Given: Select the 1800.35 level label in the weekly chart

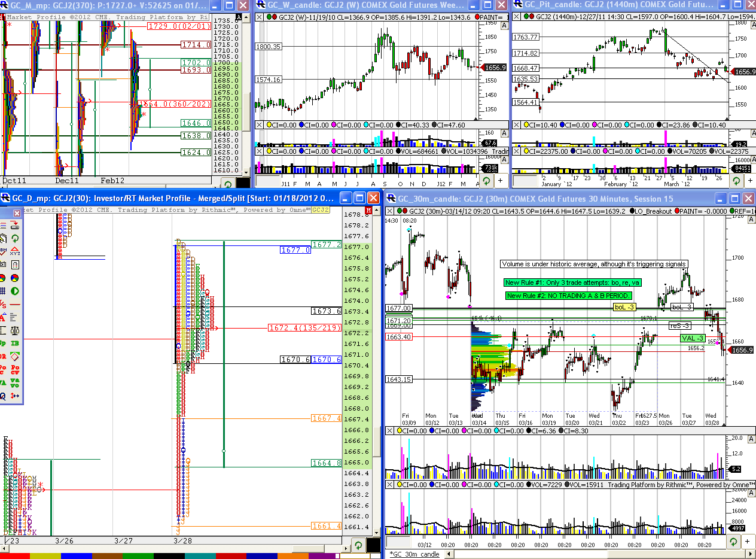Looking at the screenshot, I should (269, 46).
